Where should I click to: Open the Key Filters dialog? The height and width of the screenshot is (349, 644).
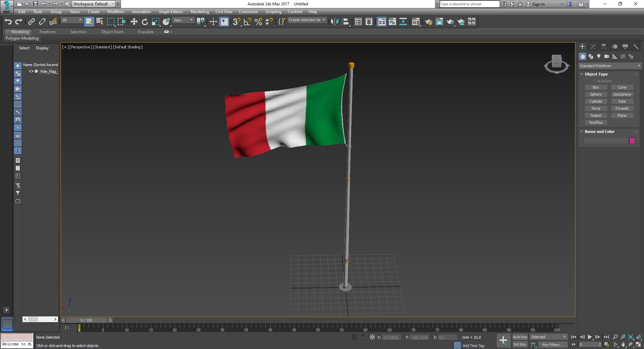click(x=552, y=345)
